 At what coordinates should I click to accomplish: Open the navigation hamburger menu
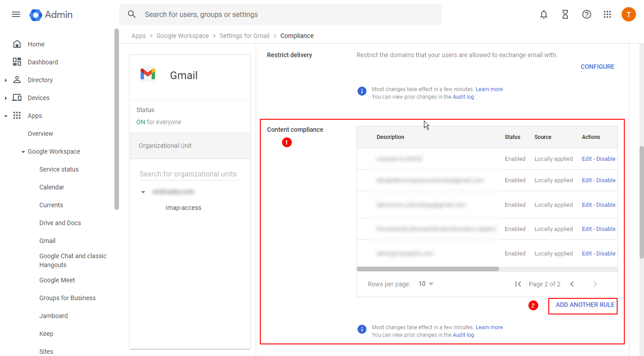click(x=16, y=14)
